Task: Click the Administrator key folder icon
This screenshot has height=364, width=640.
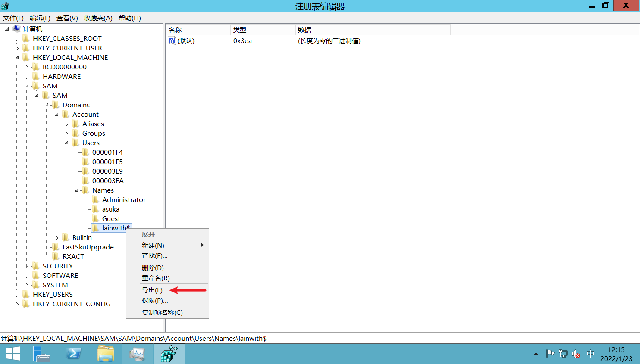Action: pyautogui.click(x=96, y=199)
